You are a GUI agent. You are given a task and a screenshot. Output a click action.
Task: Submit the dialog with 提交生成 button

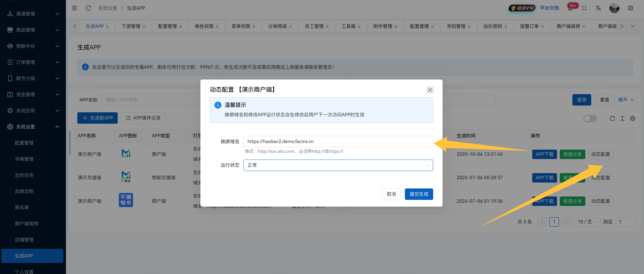pyautogui.click(x=419, y=194)
